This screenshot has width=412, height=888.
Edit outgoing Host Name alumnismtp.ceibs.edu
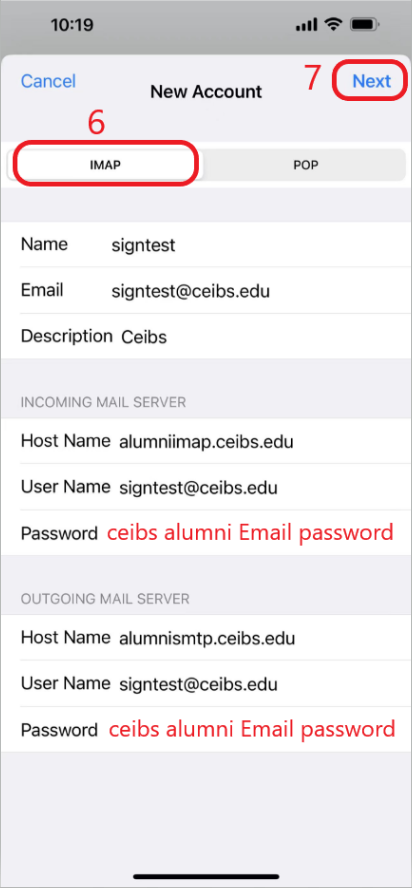pos(206,638)
